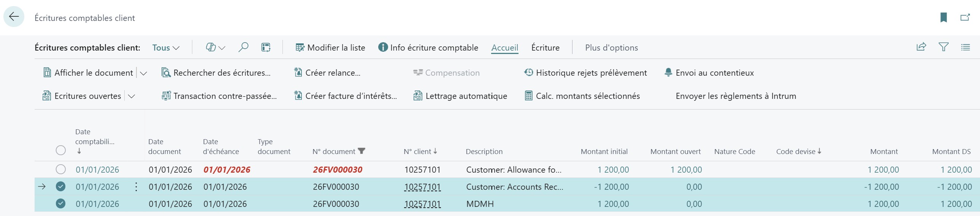Image resolution: width=980 pixels, height=216 pixels.
Task: Click Envoyer les règlements à Intrum
Action: pyautogui.click(x=736, y=96)
